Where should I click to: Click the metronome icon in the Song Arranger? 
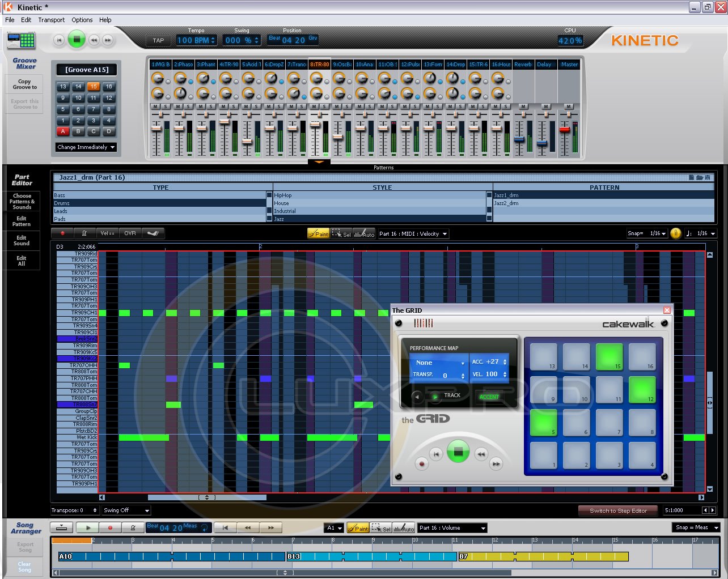133,527
